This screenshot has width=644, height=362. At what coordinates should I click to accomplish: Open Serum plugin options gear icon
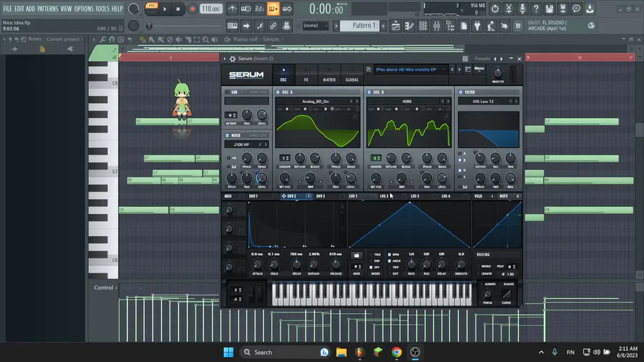tap(233, 59)
